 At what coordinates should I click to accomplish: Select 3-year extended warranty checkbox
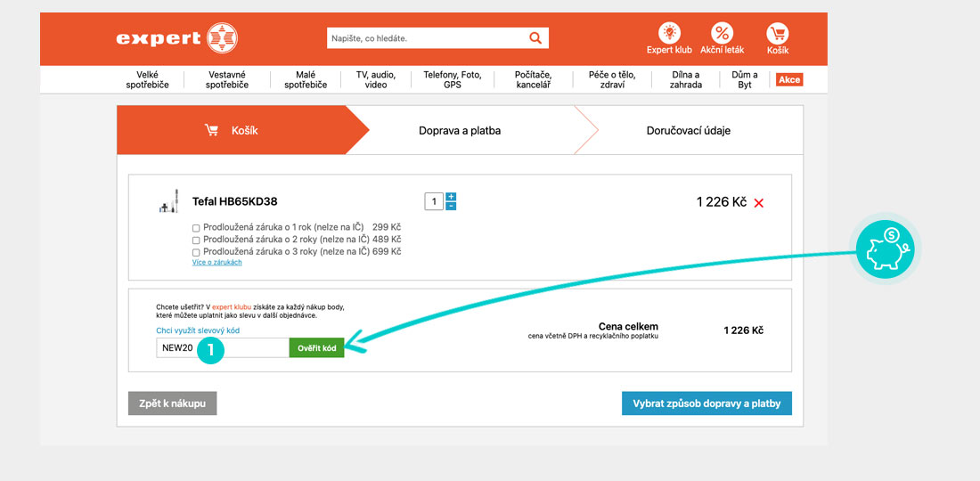coord(196,252)
